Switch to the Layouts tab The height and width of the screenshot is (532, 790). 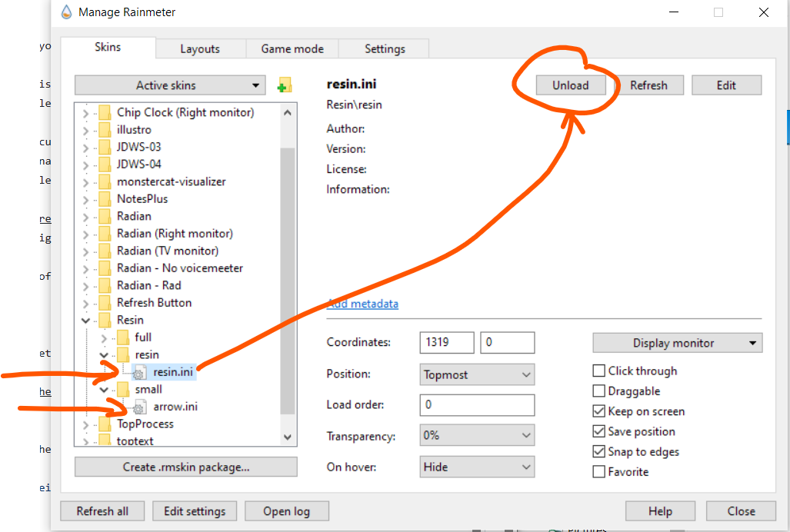[x=200, y=49]
